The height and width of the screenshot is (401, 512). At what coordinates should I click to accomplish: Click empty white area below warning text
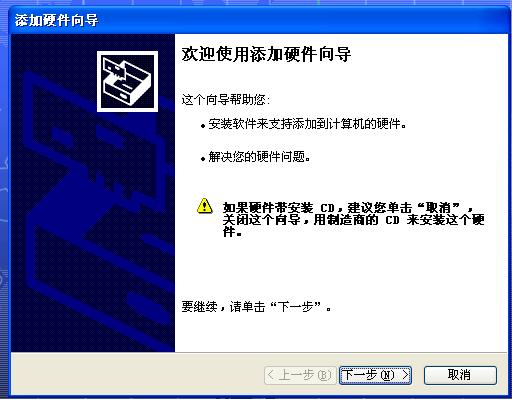pyautogui.click(x=340, y=267)
